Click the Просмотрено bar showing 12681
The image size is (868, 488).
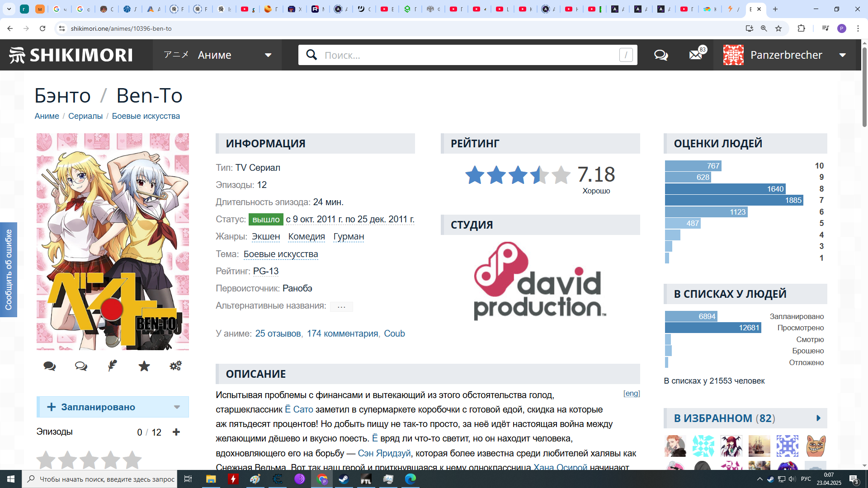(x=713, y=328)
